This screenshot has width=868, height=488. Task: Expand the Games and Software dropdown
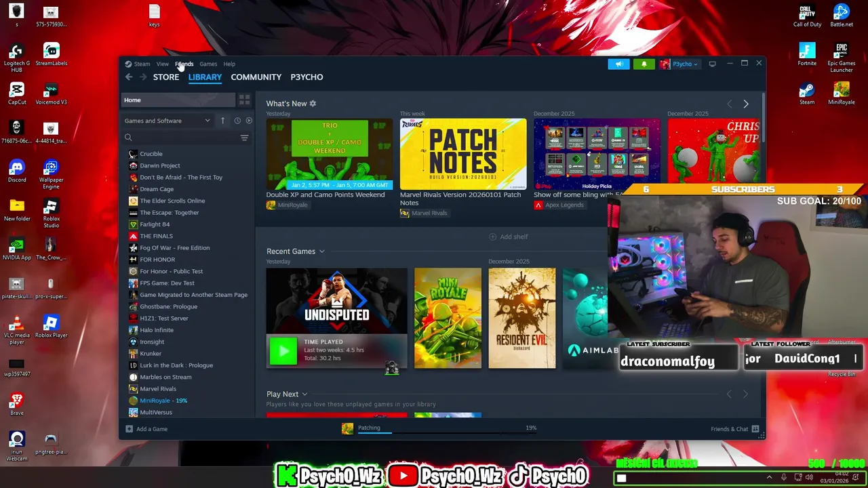tap(167, 121)
